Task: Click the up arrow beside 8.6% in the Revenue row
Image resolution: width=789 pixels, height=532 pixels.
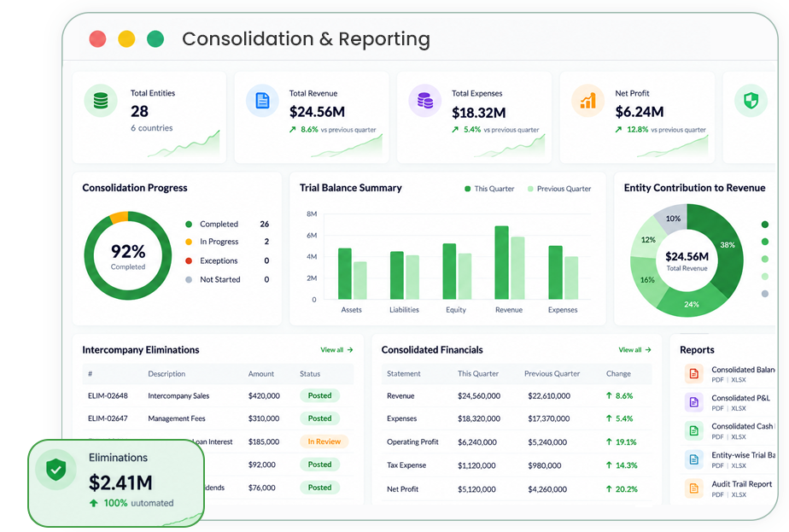Action: tap(609, 395)
